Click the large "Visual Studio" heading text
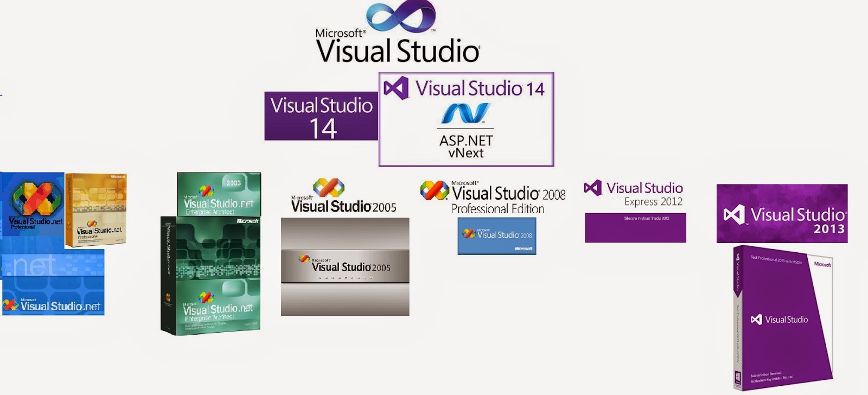This screenshot has width=868, height=395. 398,51
